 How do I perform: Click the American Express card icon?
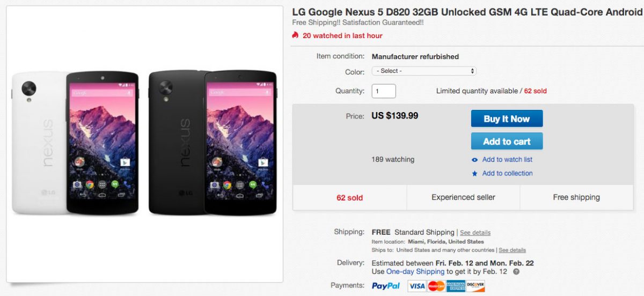coord(456,286)
